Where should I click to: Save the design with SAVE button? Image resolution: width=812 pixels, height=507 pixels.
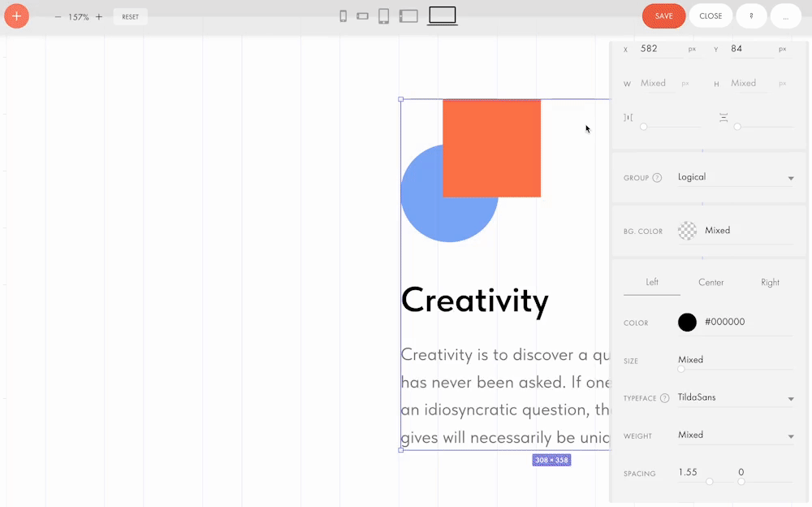coord(664,16)
